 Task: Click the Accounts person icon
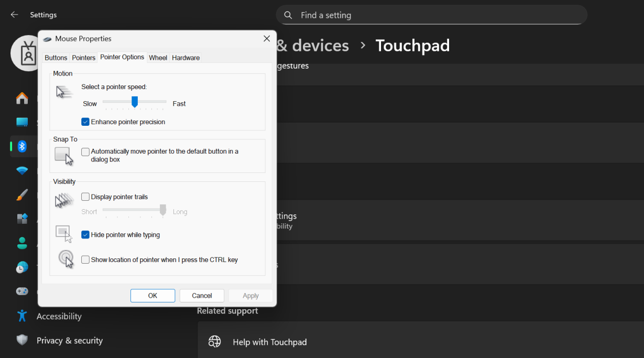22,243
